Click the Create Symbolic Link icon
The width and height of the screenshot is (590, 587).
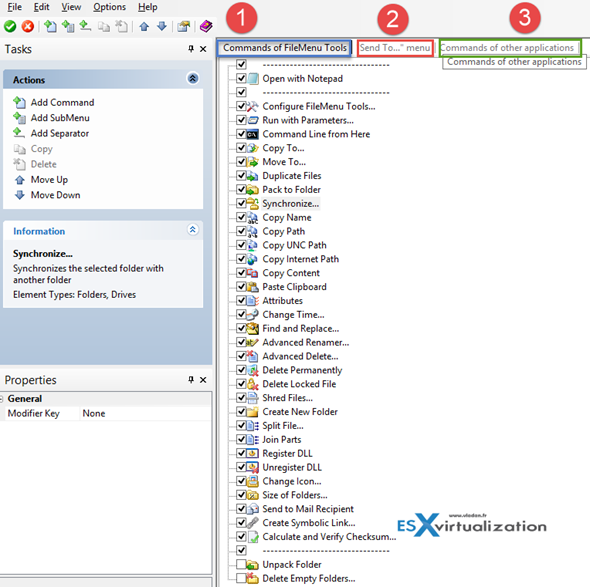253,523
